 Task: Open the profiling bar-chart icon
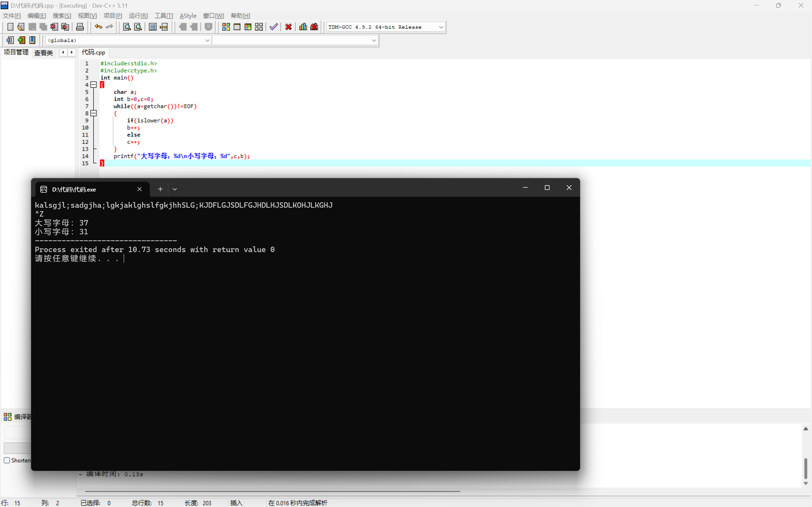click(x=303, y=27)
